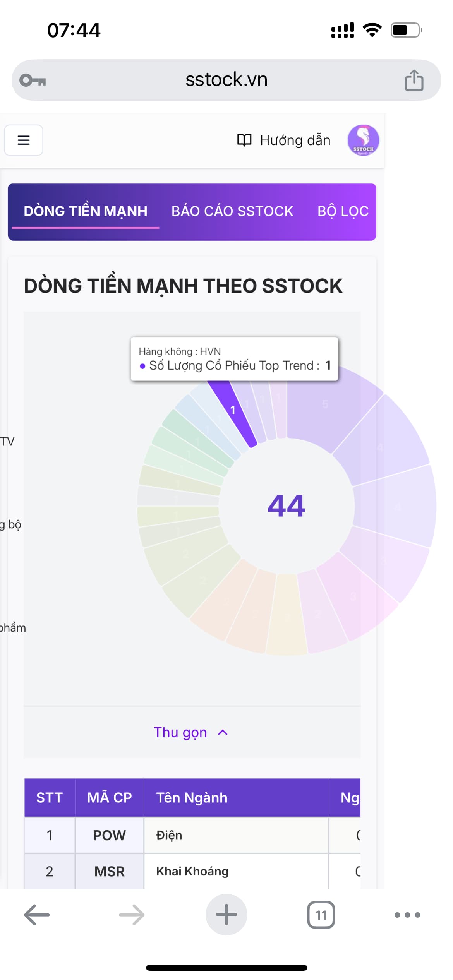
Task: Open the Hướng dẫn guide link
Action: [284, 140]
